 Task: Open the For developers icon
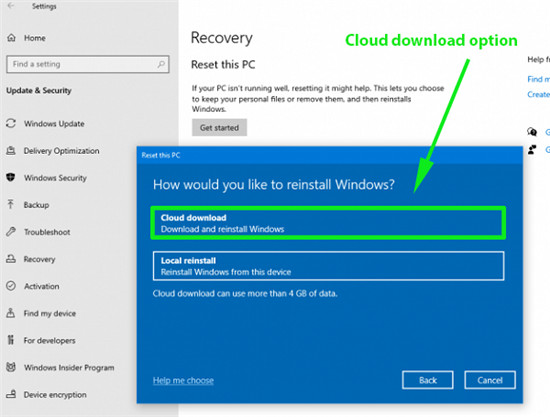[11, 340]
